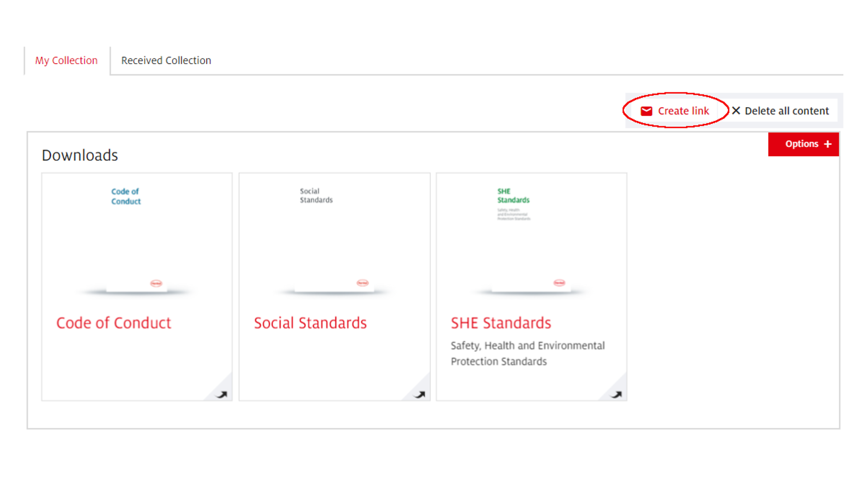Click the Create link text

684,111
